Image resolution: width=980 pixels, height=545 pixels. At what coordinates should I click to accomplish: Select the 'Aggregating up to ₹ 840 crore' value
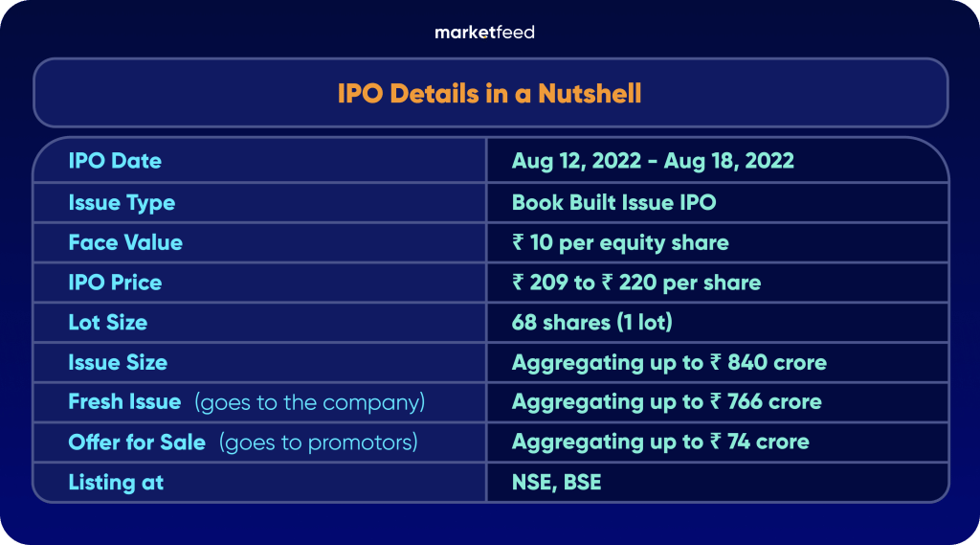[669, 363]
